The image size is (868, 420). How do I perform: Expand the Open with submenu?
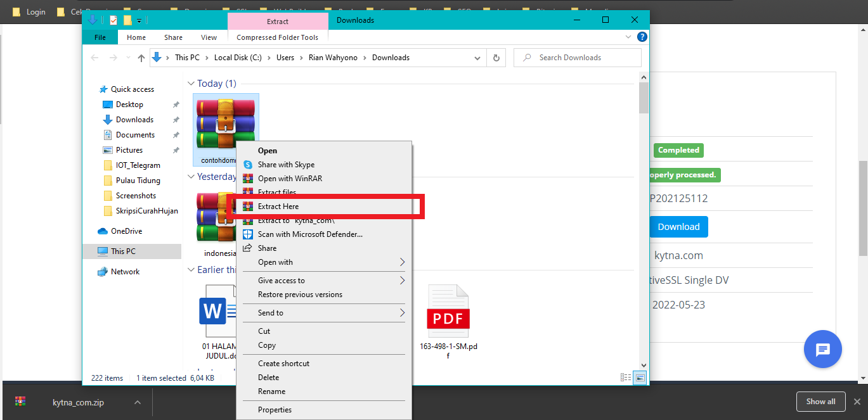click(x=401, y=262)
